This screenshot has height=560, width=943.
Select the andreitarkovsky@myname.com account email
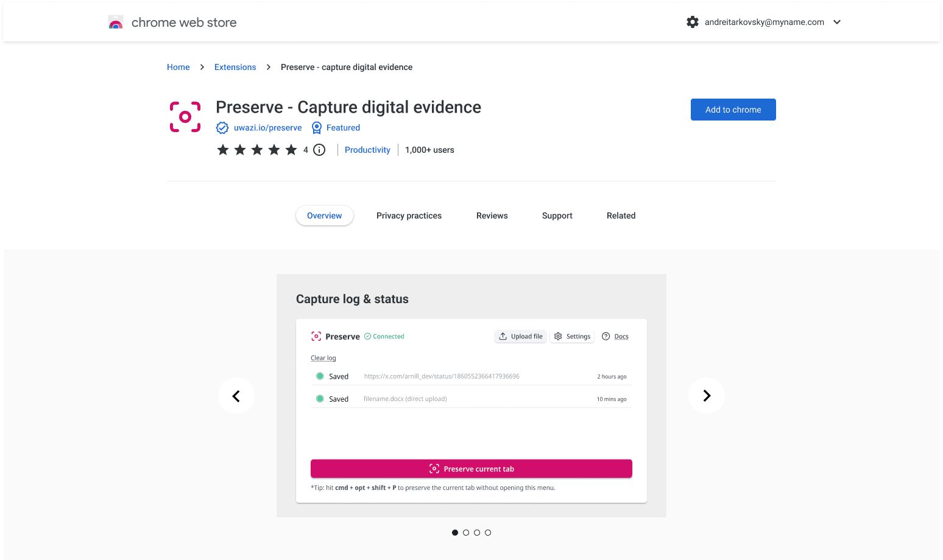click(765, 22)
